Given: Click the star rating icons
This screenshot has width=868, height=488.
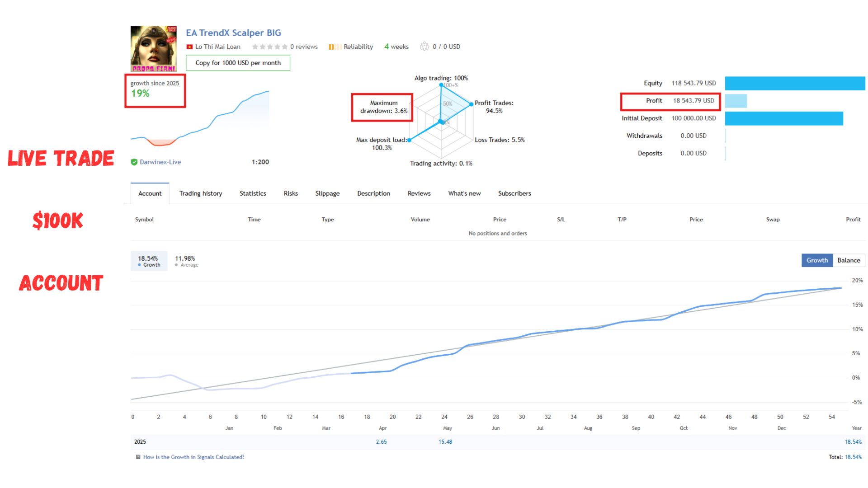Looking at the screenshot, I should click(269, 47).
